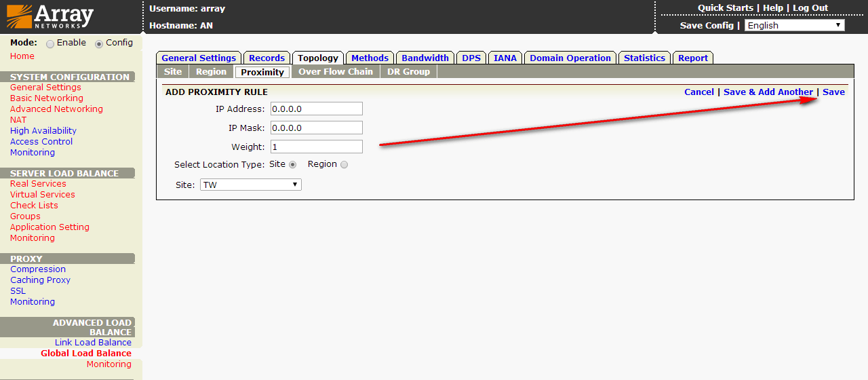Focus the Weight input field

coord(317,147)
